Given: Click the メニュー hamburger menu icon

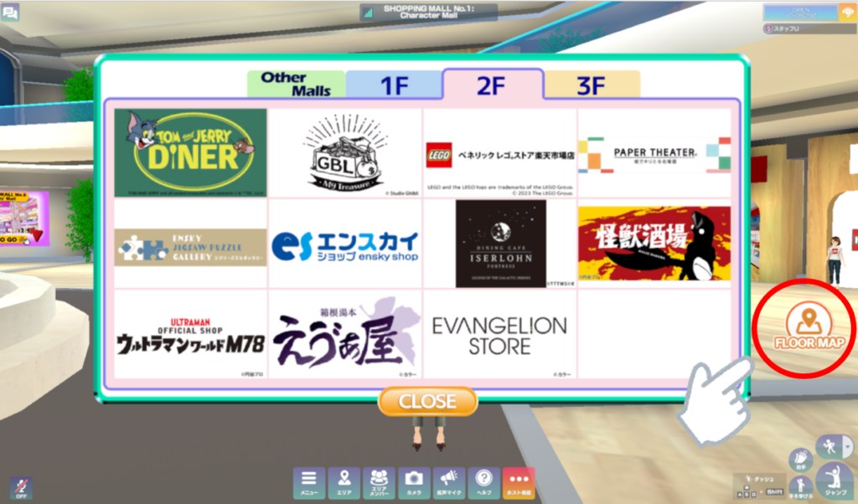Looking at the screenshot, I should coord(309,483).
